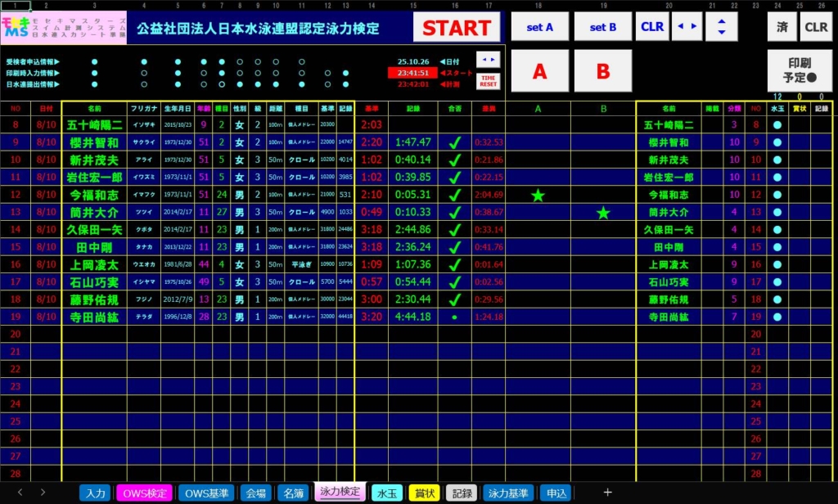
Task: Toggle 水玉 dot for 五十崎陽二 row
Action: point(777,125)
